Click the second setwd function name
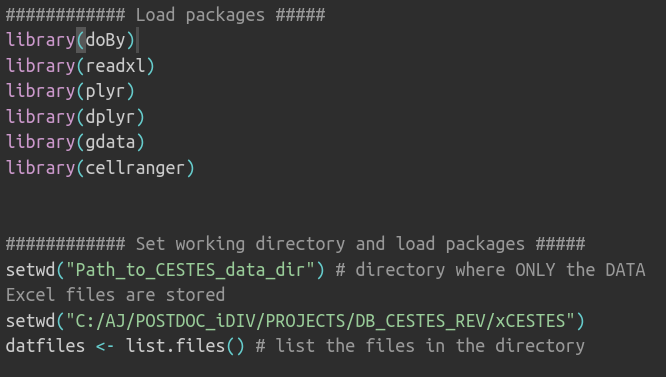Screen dimensions: 666x377 pos(31,321)
